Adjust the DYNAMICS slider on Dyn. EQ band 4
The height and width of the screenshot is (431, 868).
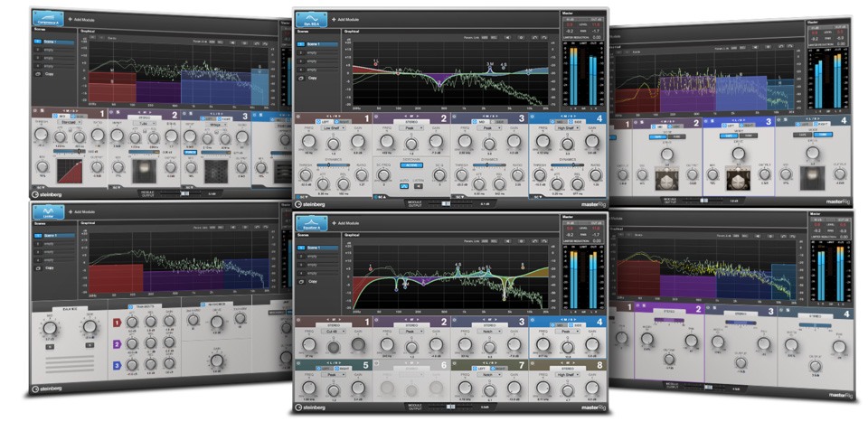[x=567, y=164]
